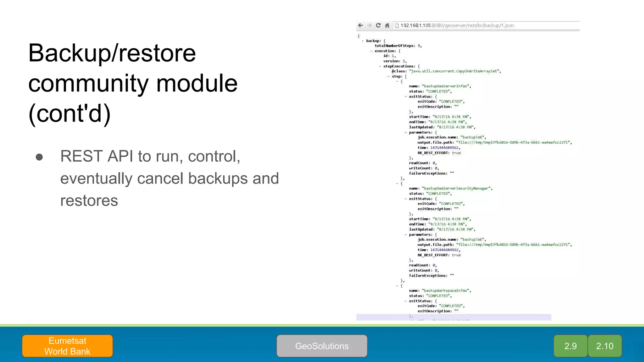Collapse the parameters node under backupGeoServerInfos
The image size is (644, 362).
pyautogui.click(x=406, y=132)
